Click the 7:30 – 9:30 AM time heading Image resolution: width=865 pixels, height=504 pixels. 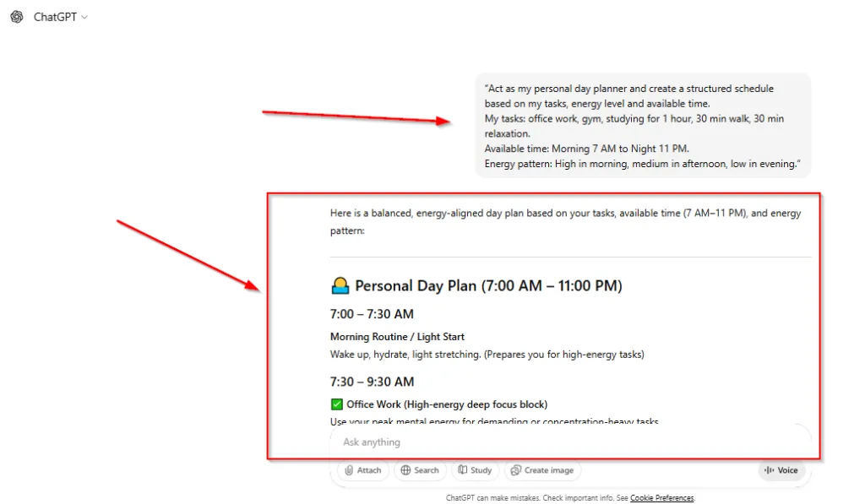pyautogui.click(x=372, y=382)
